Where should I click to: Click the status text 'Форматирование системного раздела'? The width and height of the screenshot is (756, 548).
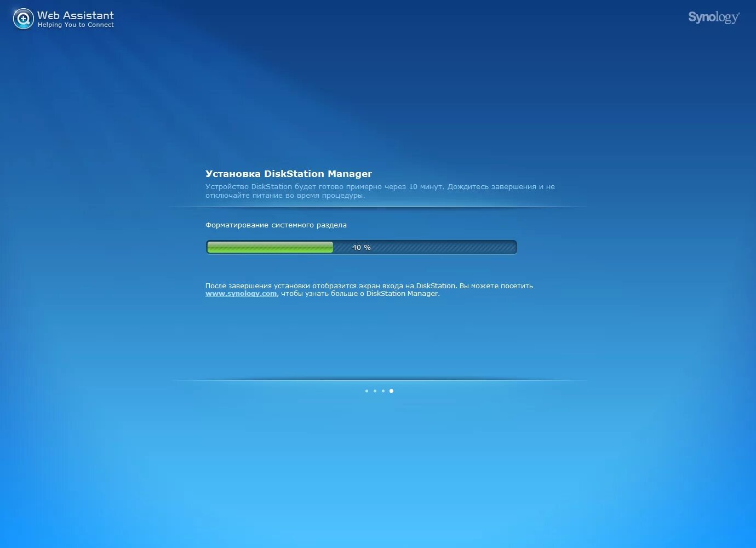[x=276, y=225]
